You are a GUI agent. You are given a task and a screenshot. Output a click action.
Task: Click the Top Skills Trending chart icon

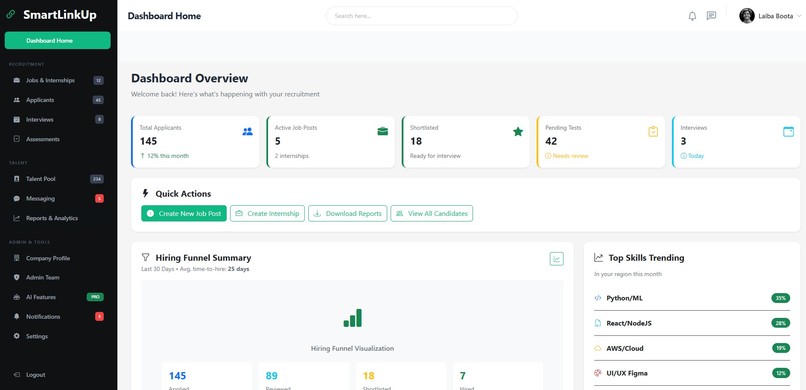(598, 257)
